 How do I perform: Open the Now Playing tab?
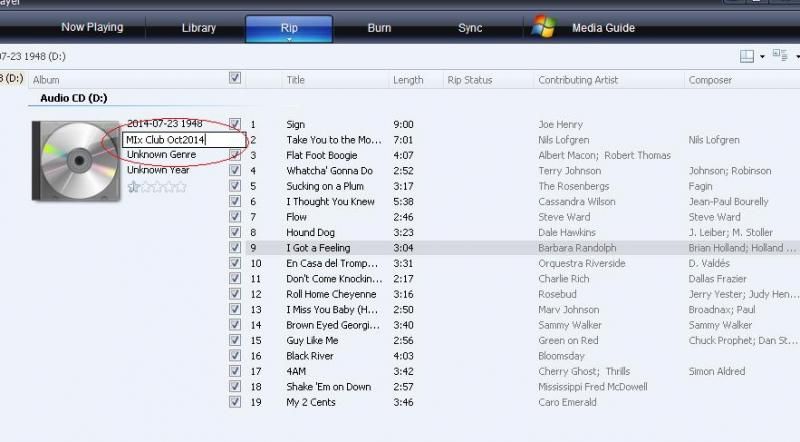(x=92, y=28)
